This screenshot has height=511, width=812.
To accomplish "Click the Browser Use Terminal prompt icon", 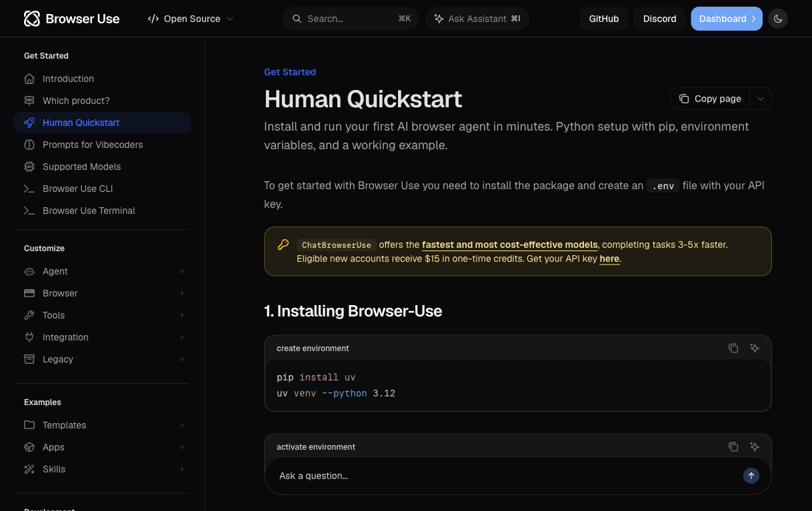I will point(29,211).
